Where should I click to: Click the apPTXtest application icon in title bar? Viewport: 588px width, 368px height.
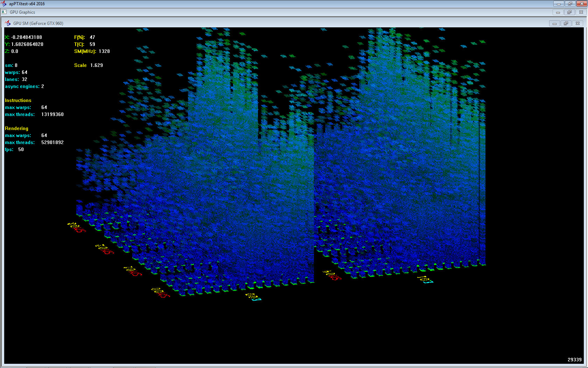[4, 4]
